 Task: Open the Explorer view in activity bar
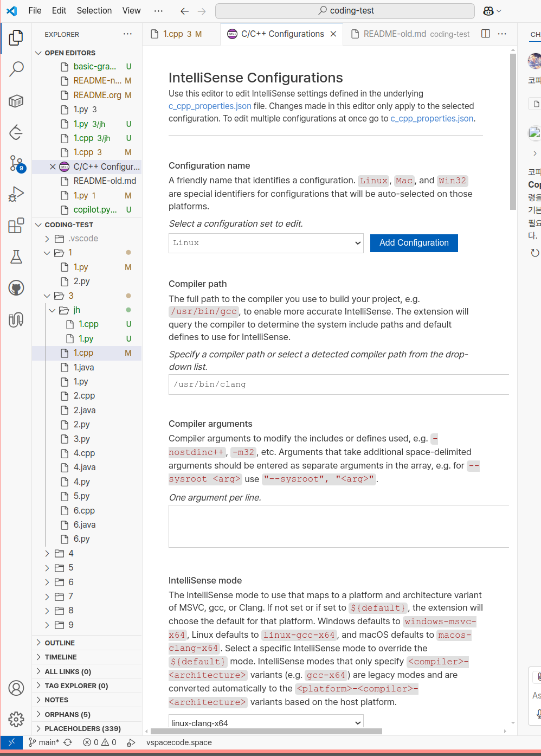tap(16, 38)
